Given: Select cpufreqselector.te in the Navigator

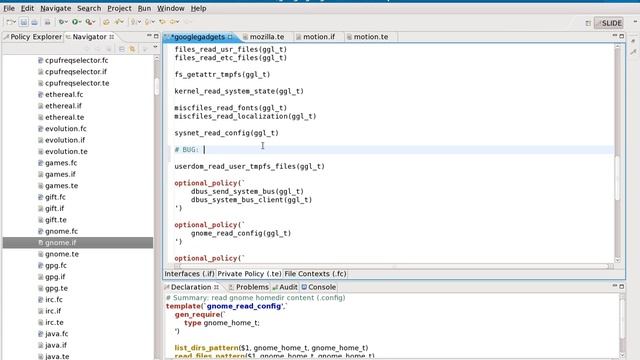Looking at the screenshot, I should [77, 83].
